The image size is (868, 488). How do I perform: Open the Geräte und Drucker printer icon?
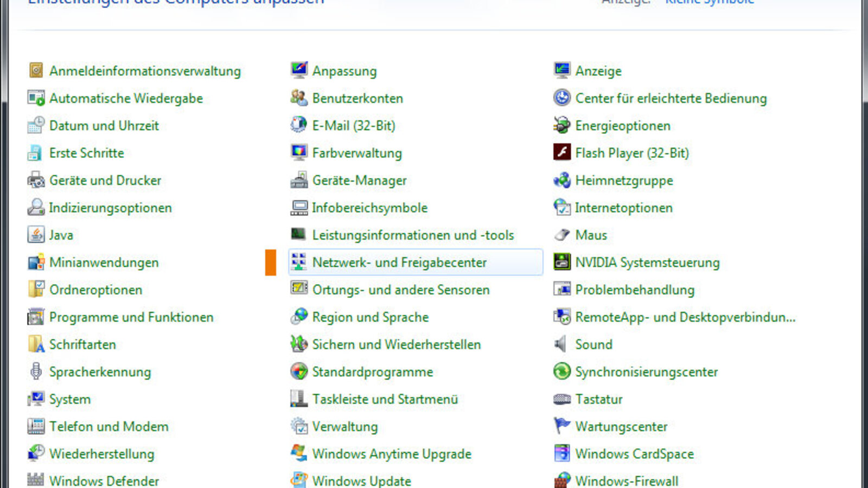click(x=36, y=180)
